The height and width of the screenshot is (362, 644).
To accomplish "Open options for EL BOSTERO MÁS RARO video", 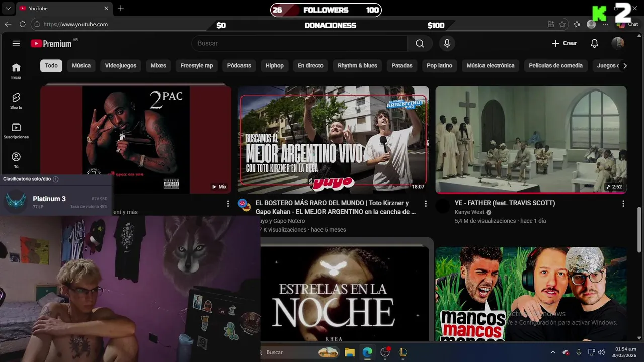I will point(426,204).
